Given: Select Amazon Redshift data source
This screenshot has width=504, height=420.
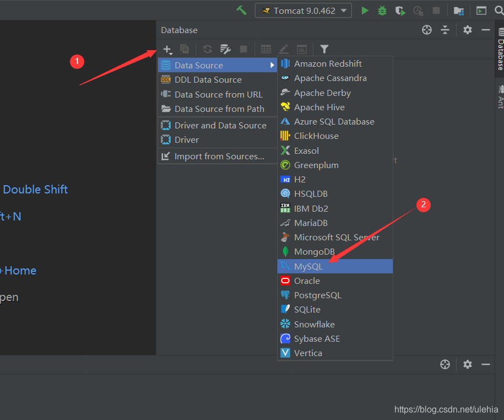Looking at the screenshot, I should pos(335,64).
